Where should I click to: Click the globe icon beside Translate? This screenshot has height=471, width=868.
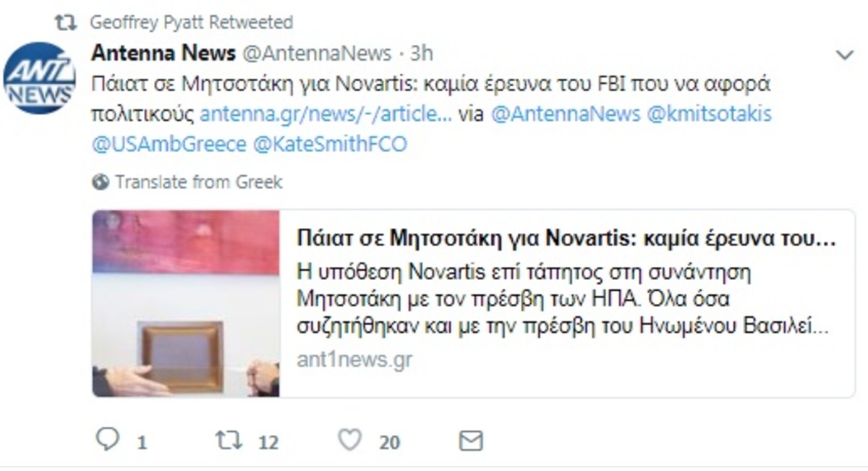coord(101,182)
